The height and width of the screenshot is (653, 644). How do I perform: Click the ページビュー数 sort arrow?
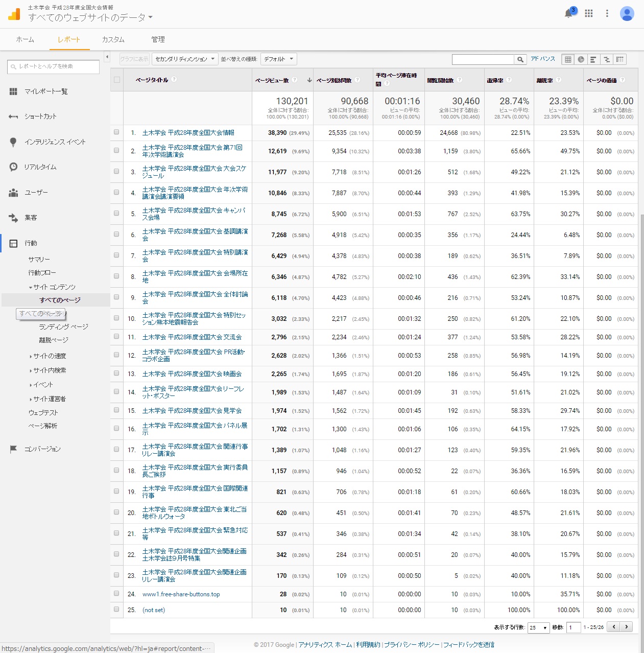click(309, 80)
